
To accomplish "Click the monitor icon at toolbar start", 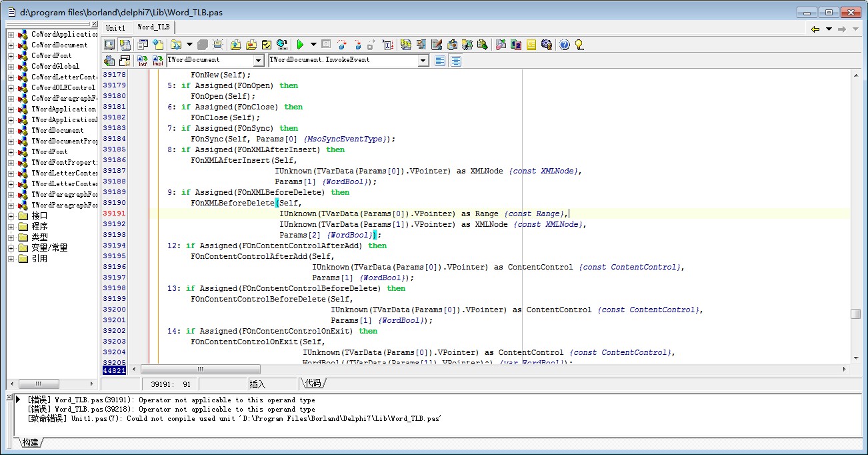I will (109, 45).
